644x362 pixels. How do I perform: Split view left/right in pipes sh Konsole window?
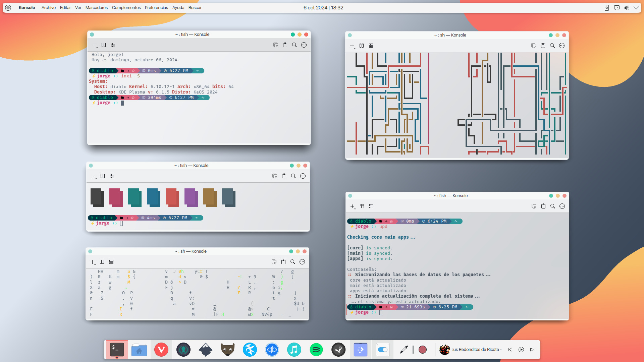coord(362,46)
